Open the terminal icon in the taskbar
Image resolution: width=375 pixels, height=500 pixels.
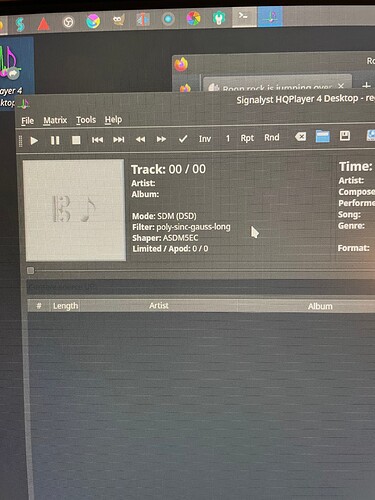tap(244, 16)
